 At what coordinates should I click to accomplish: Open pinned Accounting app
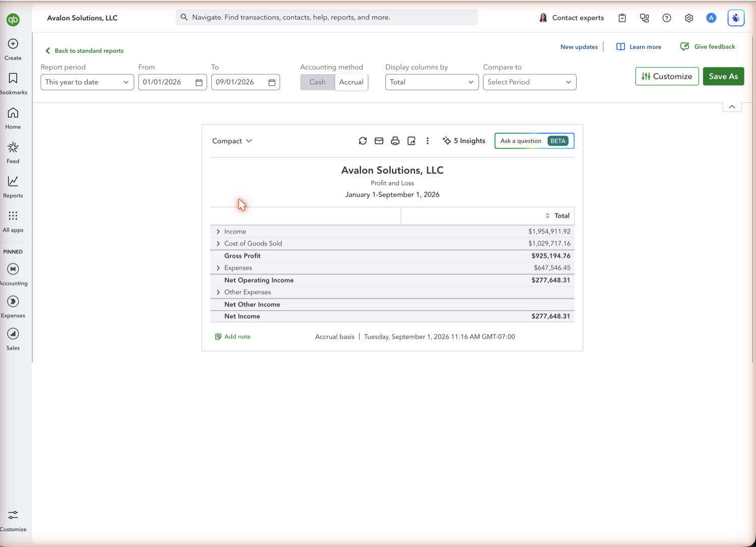pyautogui.click(x=13, y=275)
